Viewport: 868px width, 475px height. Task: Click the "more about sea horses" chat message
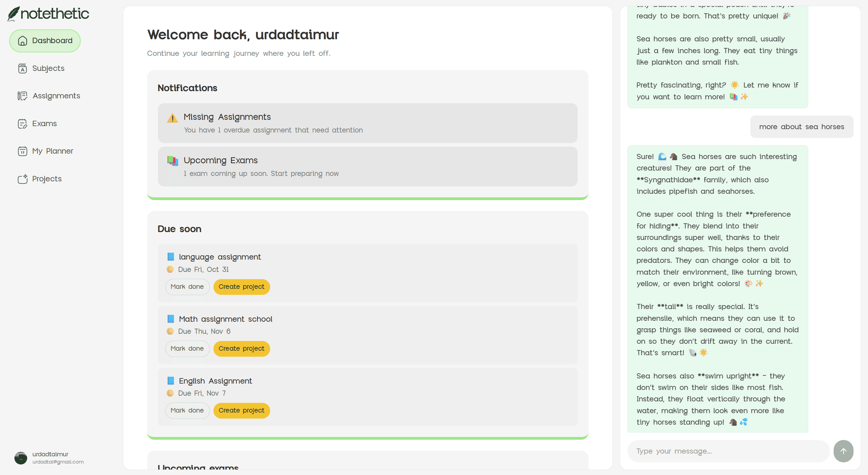[802, 127]
